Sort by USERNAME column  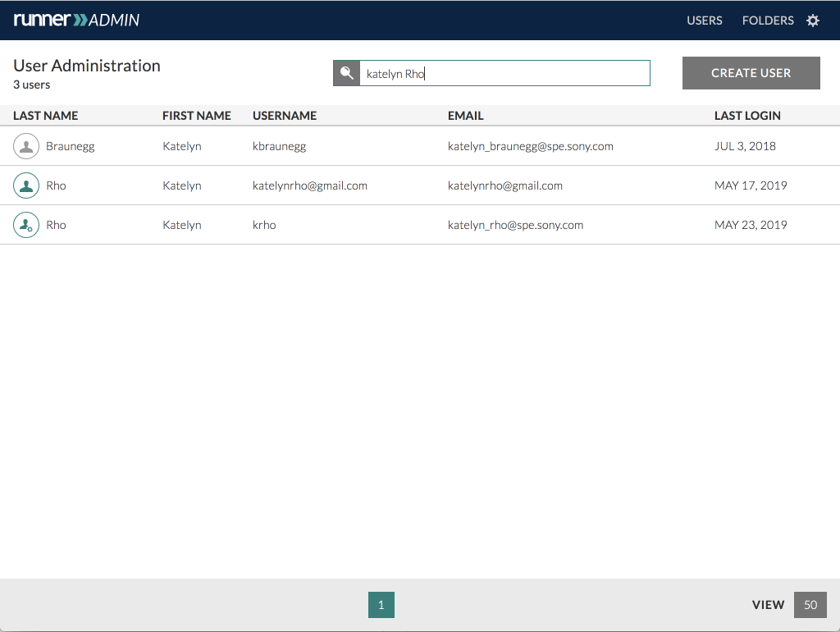click(x=285, y=116)
